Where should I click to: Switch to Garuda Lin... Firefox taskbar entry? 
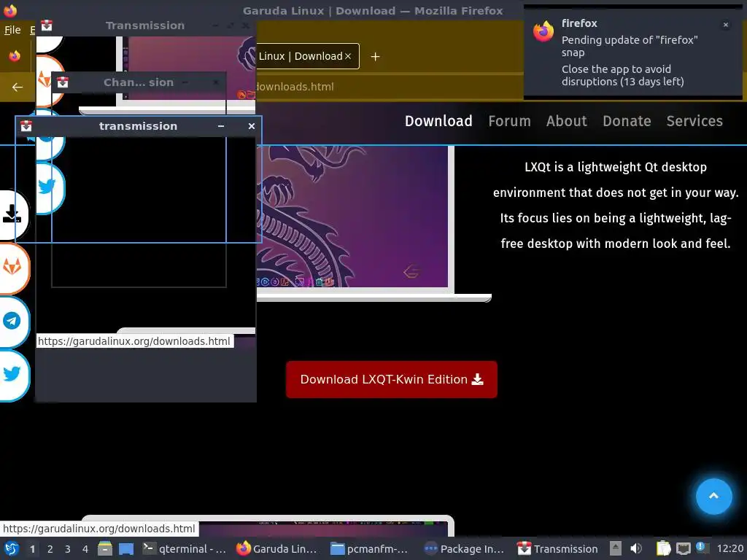pyautogui.click(x=278, y=548)
